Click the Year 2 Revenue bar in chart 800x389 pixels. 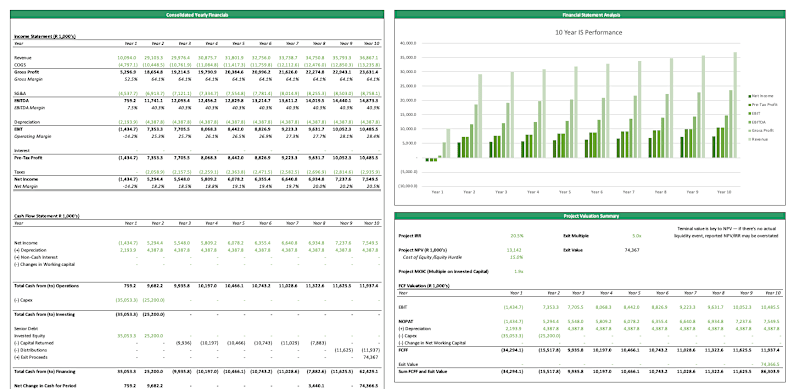(480, 116)
